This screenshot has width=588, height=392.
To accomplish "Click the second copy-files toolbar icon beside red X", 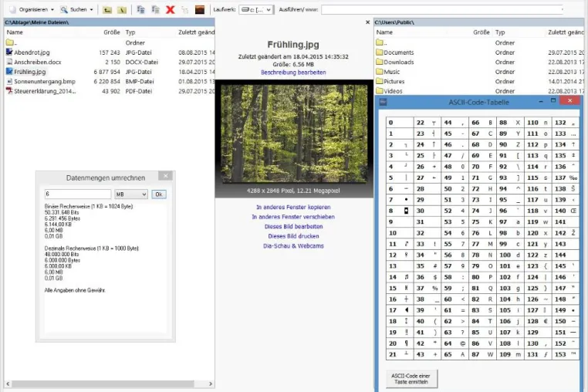I will click(155, 10).
